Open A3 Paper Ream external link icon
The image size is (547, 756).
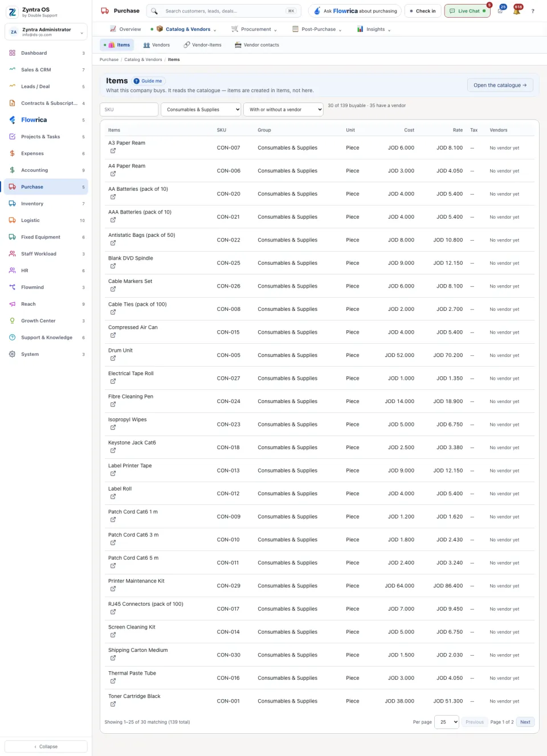(113, 151)
